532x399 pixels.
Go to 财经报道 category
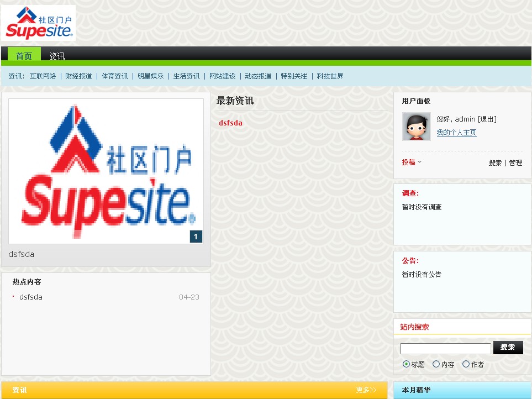pos(78,76)
